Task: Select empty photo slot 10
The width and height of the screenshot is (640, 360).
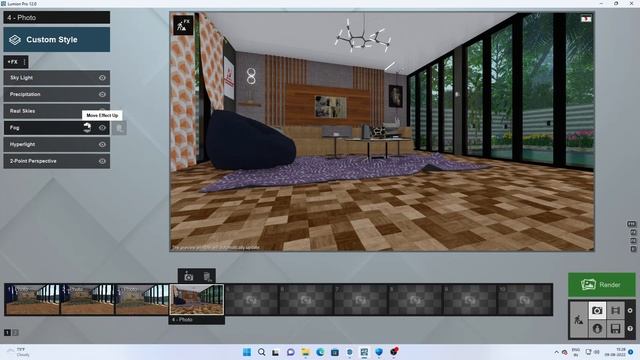Action: coord(524,300)
